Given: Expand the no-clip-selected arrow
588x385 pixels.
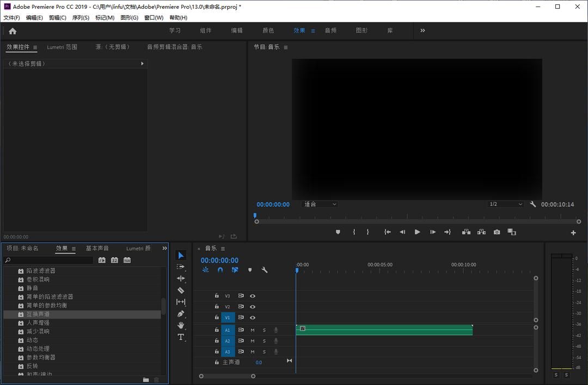Looking at the screenshot, I should click(x=142, y=64).
